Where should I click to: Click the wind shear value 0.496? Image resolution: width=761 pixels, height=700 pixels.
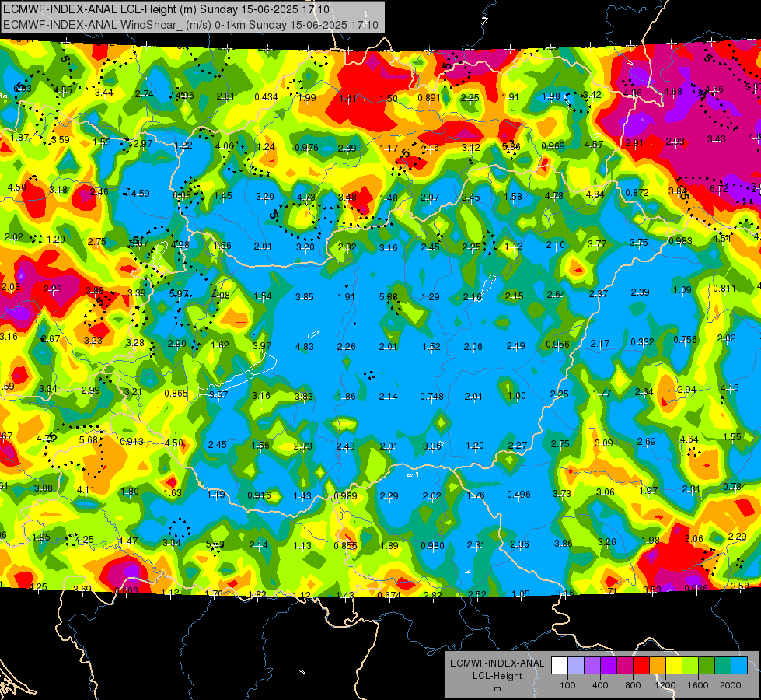tap(518, 495)
